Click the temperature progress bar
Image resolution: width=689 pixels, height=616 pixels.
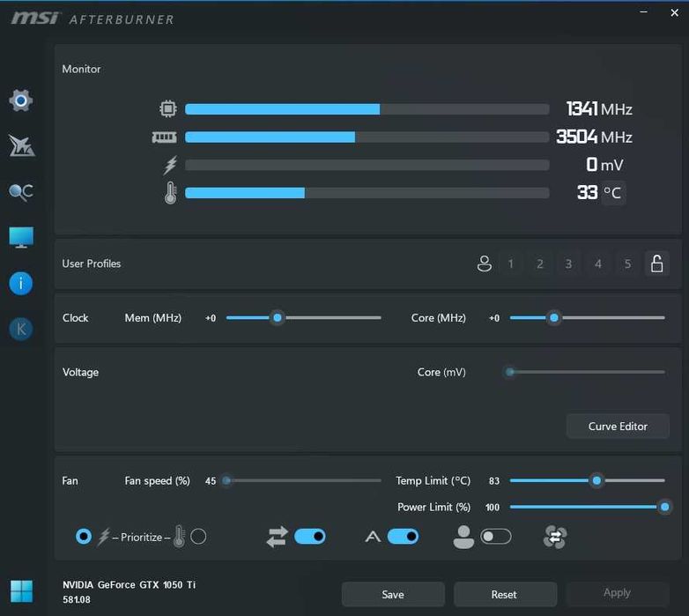click(x=367, y=193)
